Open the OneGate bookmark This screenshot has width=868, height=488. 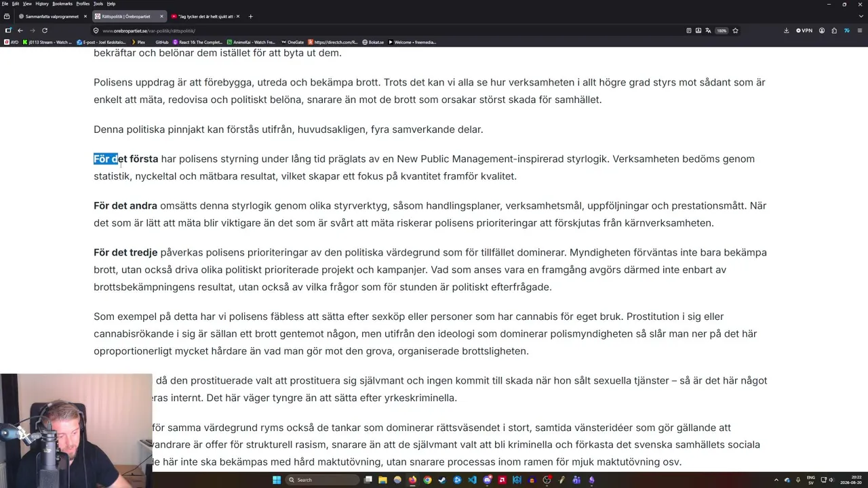tap(293, 42)
